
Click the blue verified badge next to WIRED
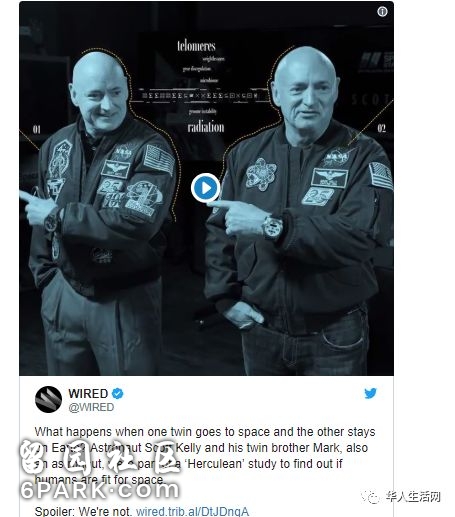point(117,394)
